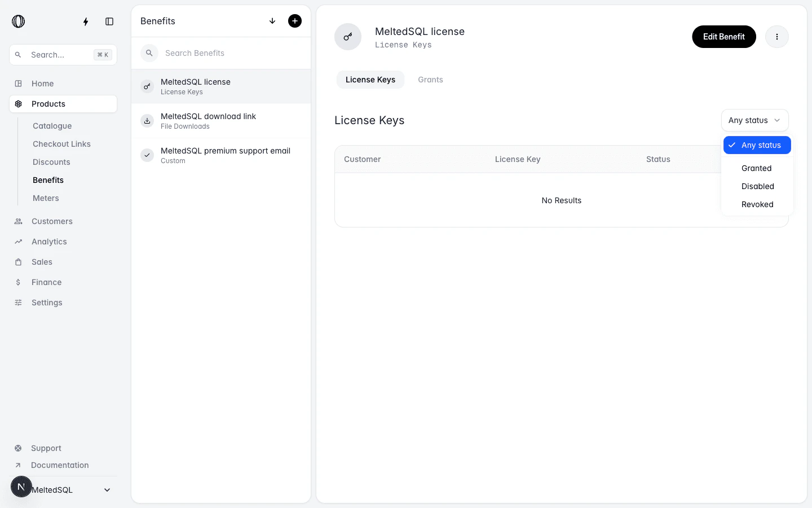Screen dimensions: 812x508
Task: Select Disabled status filter
Action: click(x=757, y=186)
